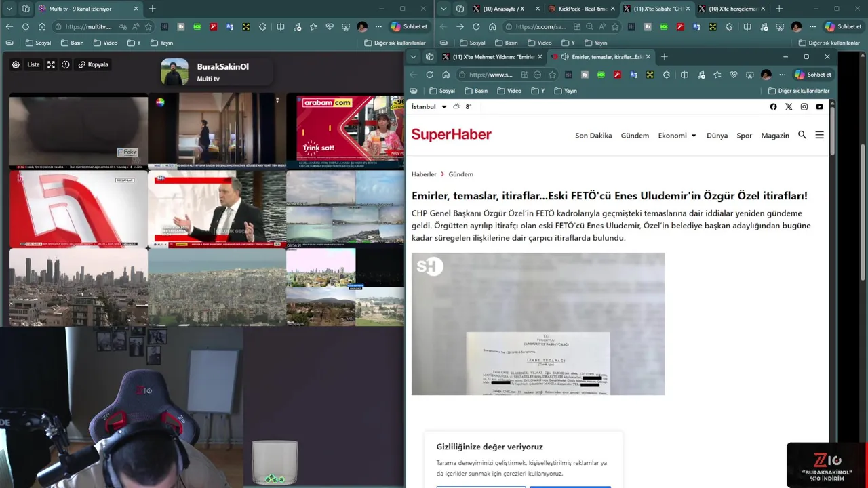Open extensions puzzle icon in SuperHaber window
868x488 pixels.
click(666, 75)
